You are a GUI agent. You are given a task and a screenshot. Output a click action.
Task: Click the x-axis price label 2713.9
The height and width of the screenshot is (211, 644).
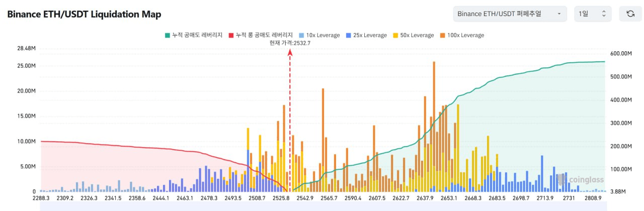(x=545, y=199)
